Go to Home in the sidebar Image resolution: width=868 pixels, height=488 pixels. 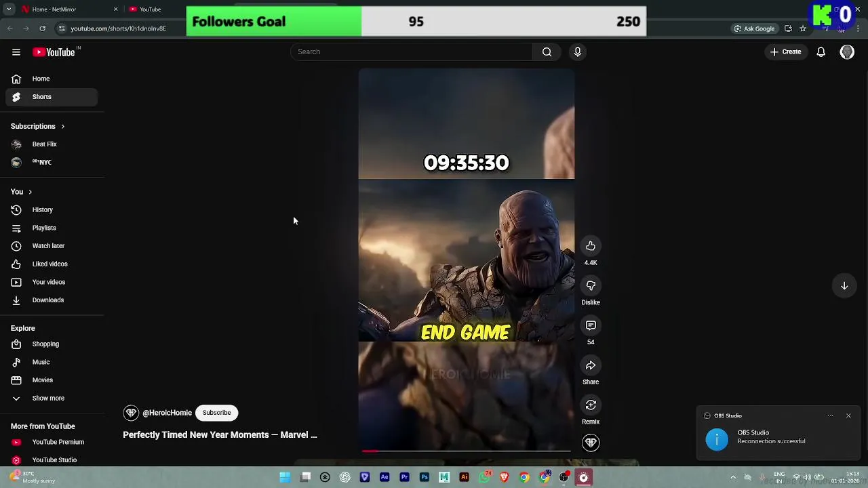point(52,79)
